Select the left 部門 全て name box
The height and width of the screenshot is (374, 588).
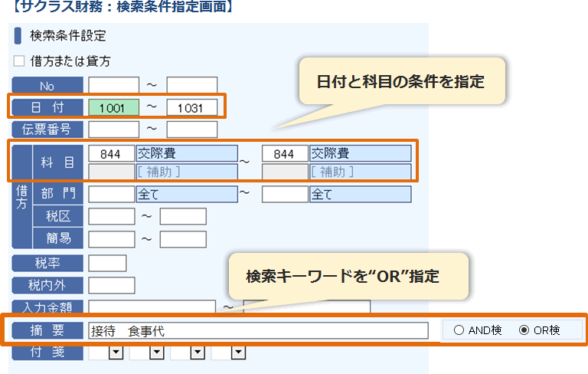(187, 194)
